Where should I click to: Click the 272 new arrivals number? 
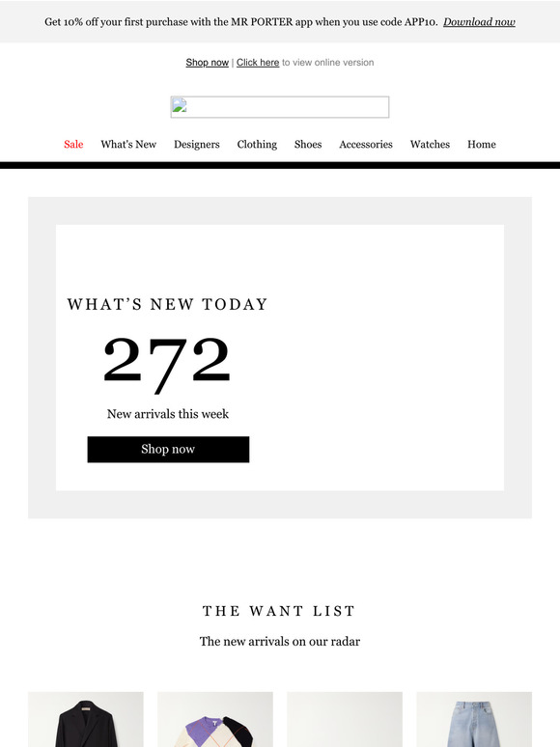click(x=167, y=364)
